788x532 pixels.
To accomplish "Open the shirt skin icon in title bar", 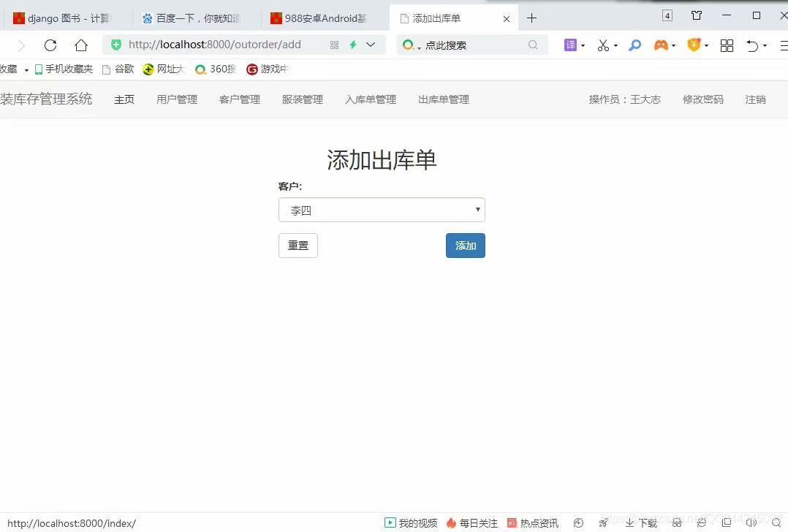I will click(x=697, y=15).
